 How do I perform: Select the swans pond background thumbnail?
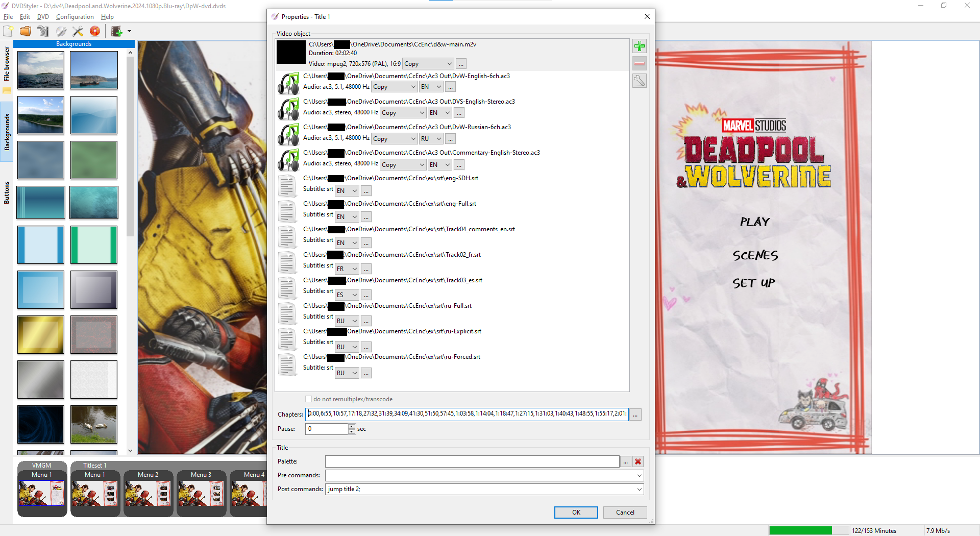pyautogui.click(x=94, y=425)
